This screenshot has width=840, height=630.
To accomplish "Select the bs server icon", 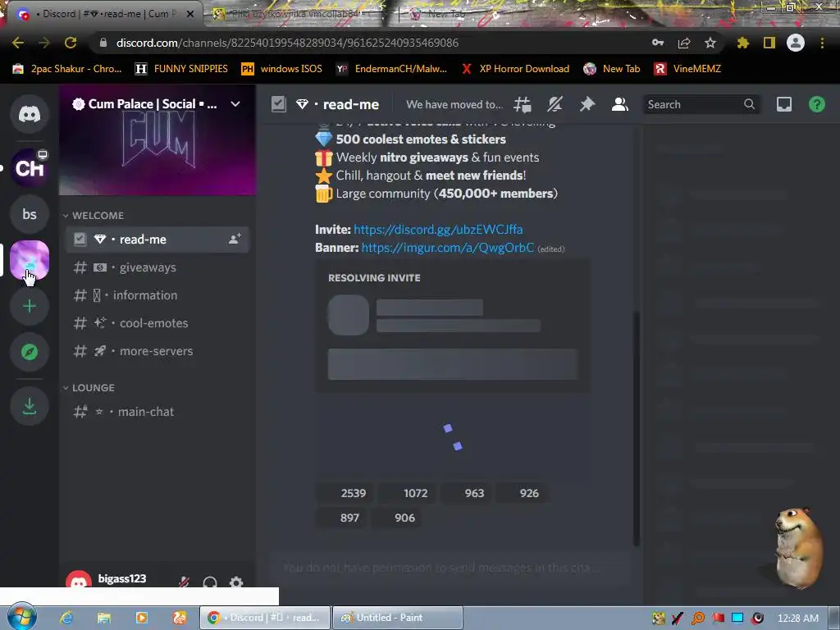I will pyautogui.click(x=30, y=214).
